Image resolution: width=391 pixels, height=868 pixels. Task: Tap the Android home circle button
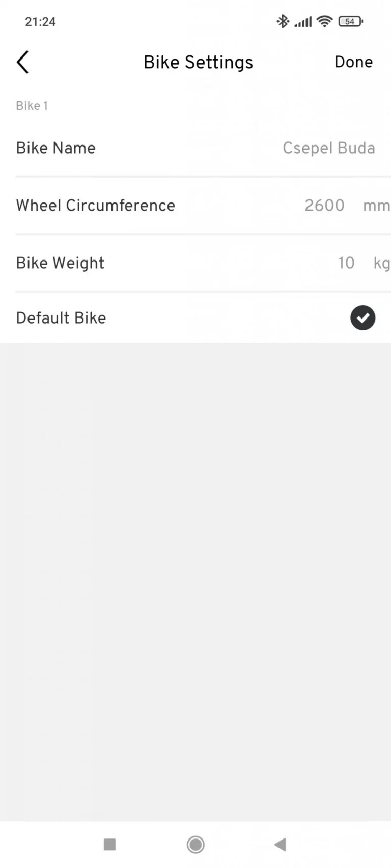[x=195, y=845]
